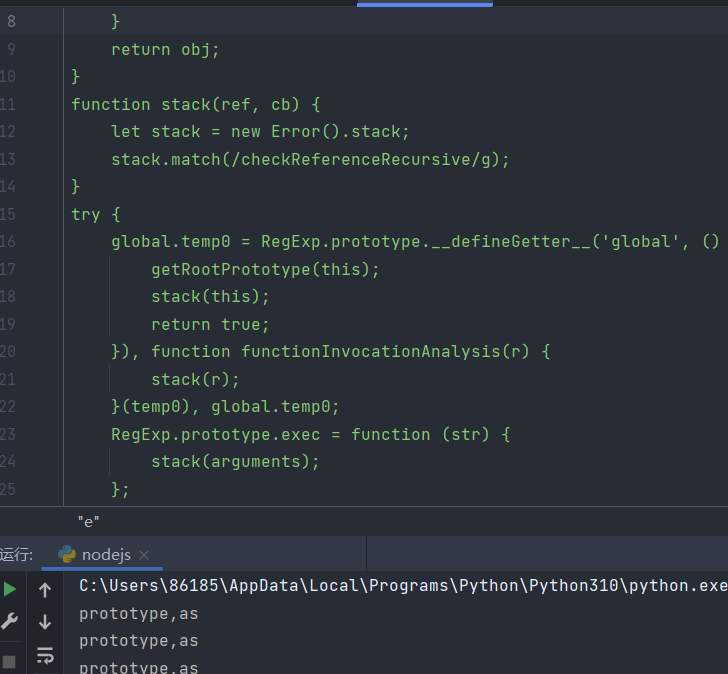Viewport: 728px width, 674px height.
Task: Click first 'prototype,as' console output line
Action: tap(138, 614)
